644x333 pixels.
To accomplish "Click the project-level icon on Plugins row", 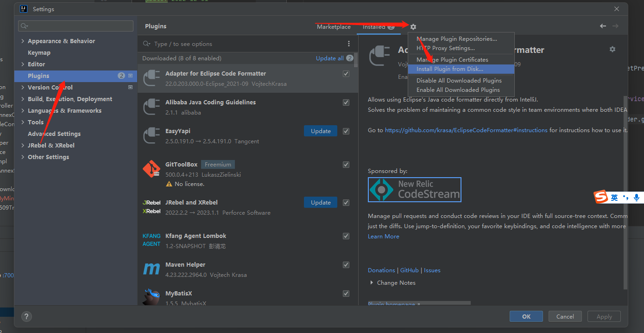I will click(x=130, y=76).
